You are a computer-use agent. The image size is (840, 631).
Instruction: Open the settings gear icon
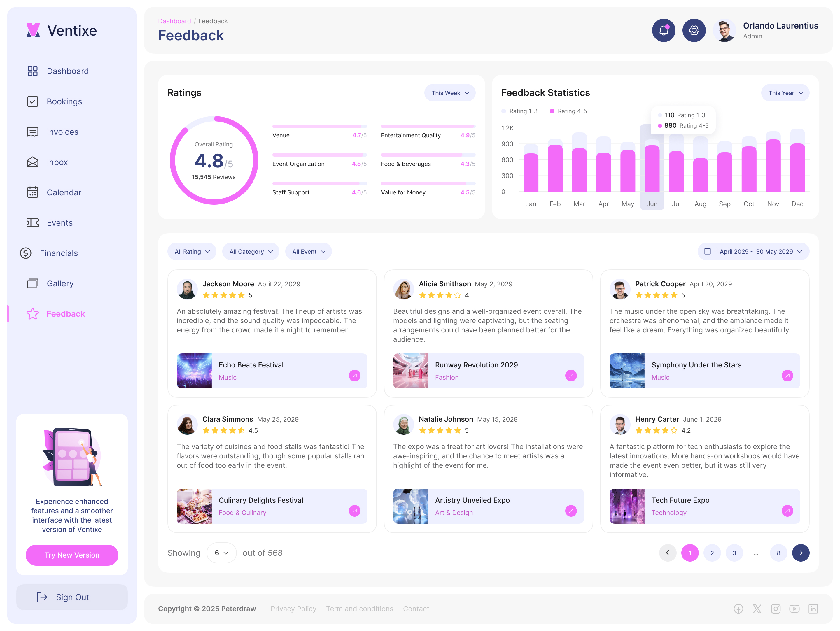[x=694, y=30]
